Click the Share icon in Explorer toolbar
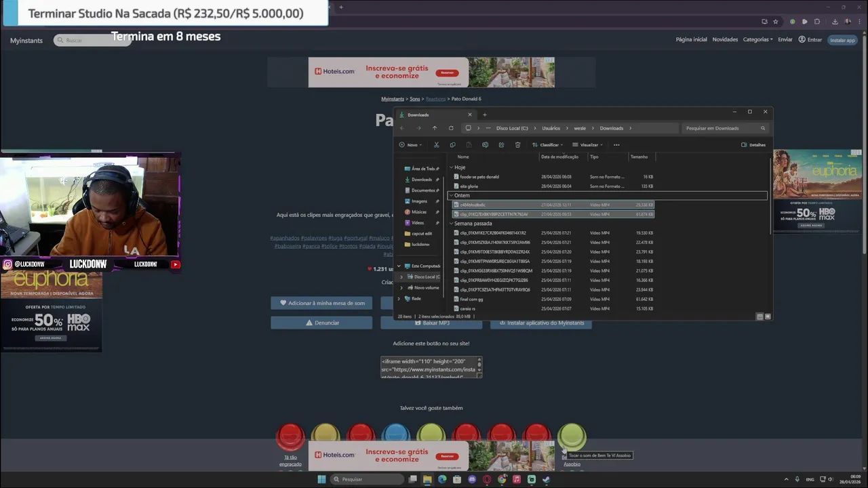 click(501, 144)
